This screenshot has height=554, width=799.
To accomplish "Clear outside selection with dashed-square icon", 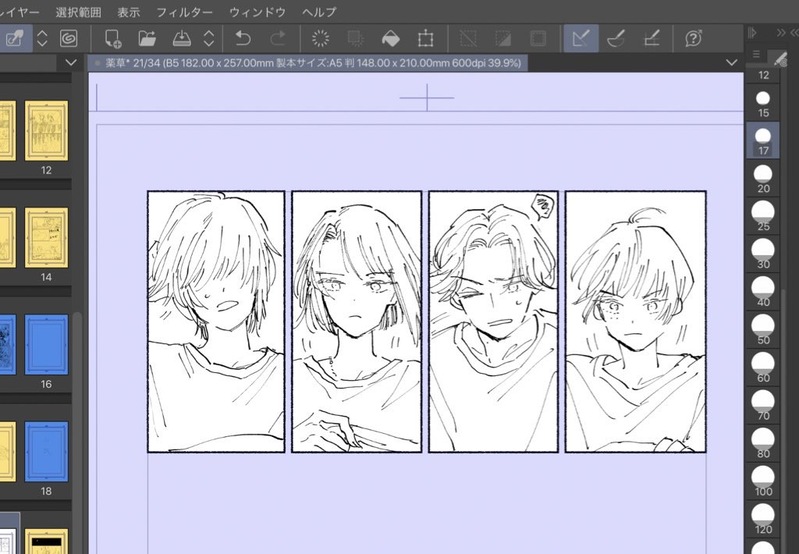I will 355,38.
